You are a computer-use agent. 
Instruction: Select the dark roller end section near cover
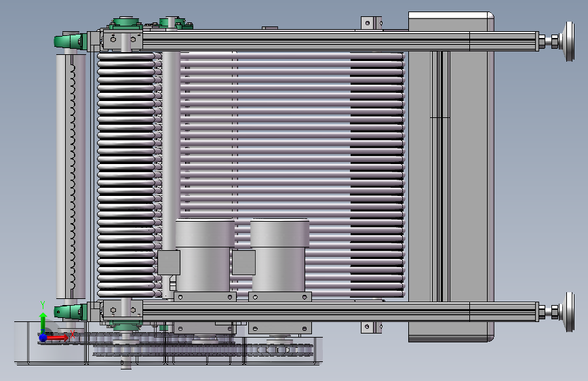coord(377,175)
